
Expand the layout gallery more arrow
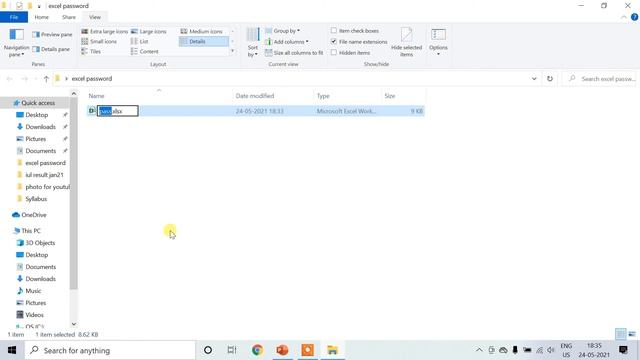233,51
